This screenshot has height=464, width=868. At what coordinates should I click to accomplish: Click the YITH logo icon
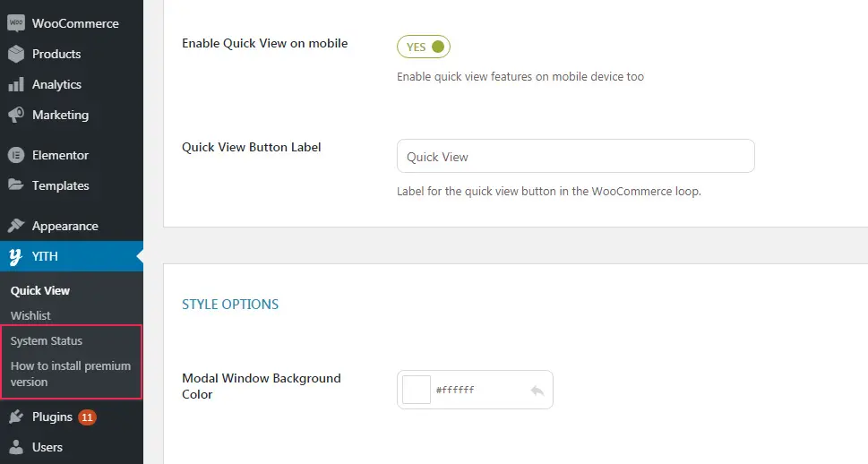tap(16, 256)
